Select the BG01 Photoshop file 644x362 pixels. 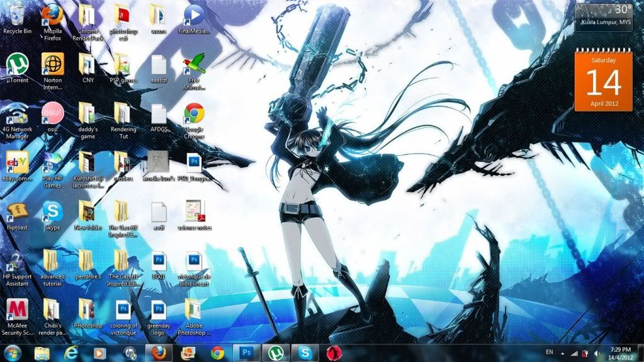(x=159, y=265)
